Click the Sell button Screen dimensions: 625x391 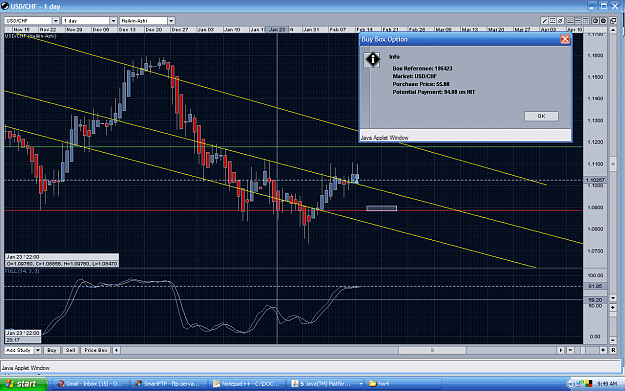coord(70,350)
